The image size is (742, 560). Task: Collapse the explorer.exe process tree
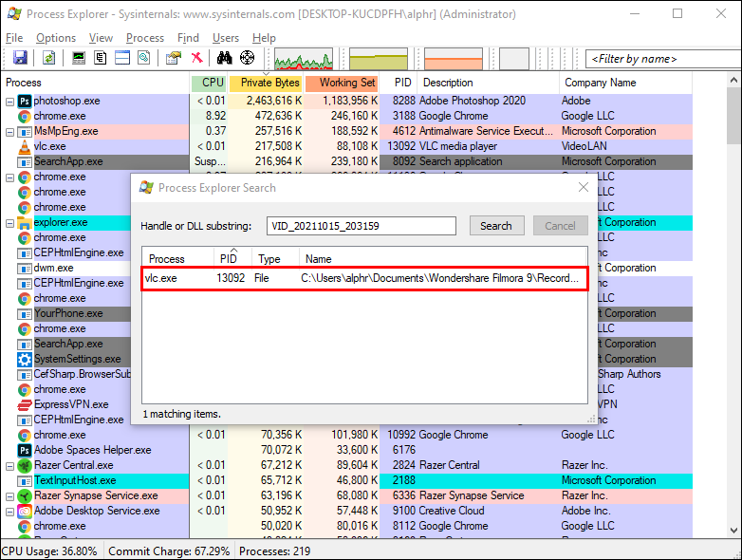pyautogui.click(x=9, y=222)
